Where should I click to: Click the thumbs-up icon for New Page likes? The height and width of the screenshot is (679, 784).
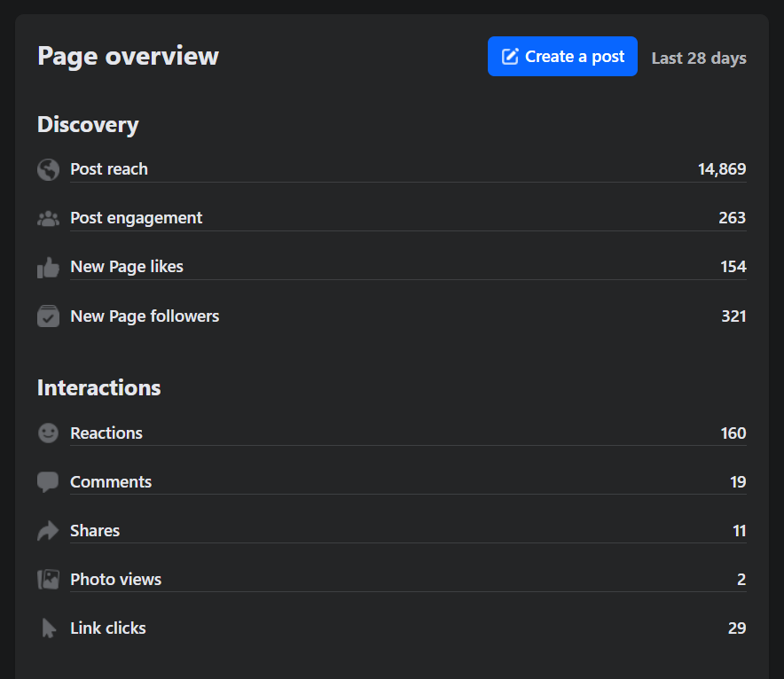[48, 267]
